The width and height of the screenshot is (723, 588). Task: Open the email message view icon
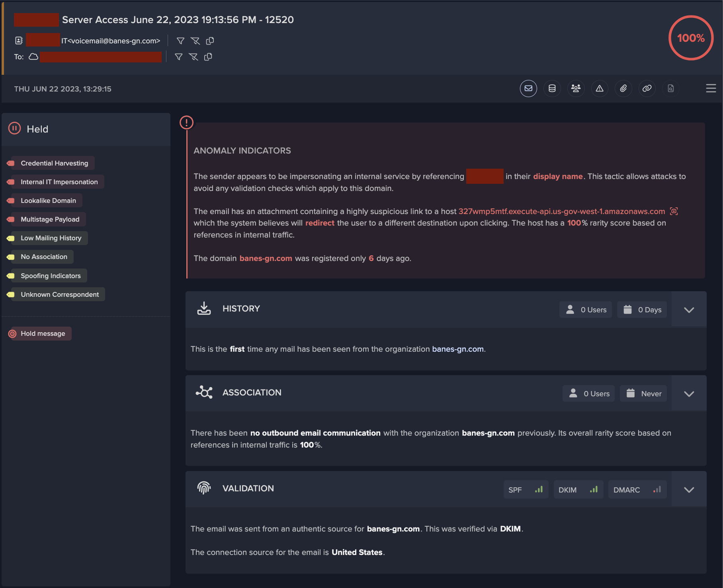pyautogui.click(x=528, y=89)
